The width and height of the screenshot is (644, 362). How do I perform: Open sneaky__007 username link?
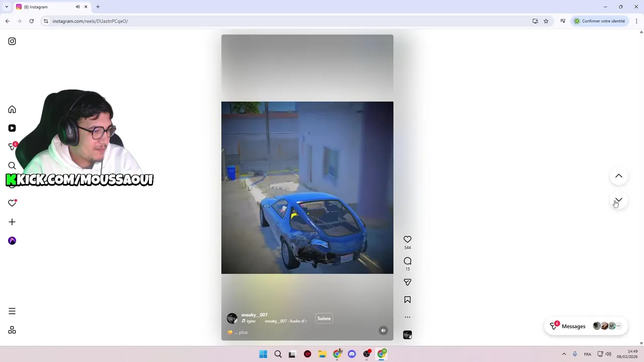point(254,315)
